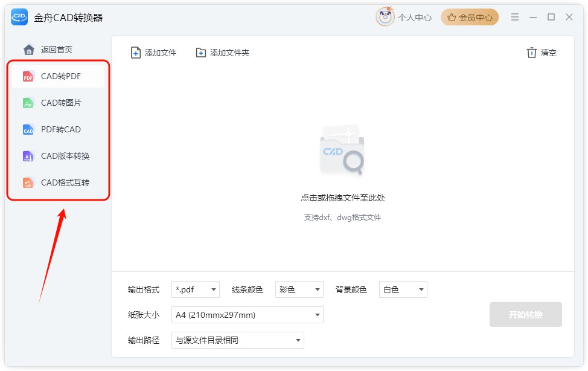Click the add folder icon
The width and height of the screenshot is (588, 371).
(x=201, y=53)
